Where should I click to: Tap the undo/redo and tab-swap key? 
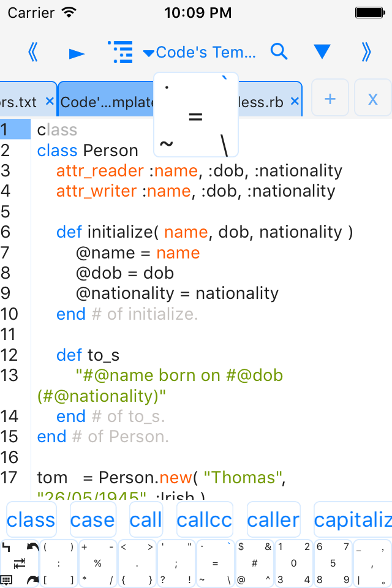tap(20, 563)
